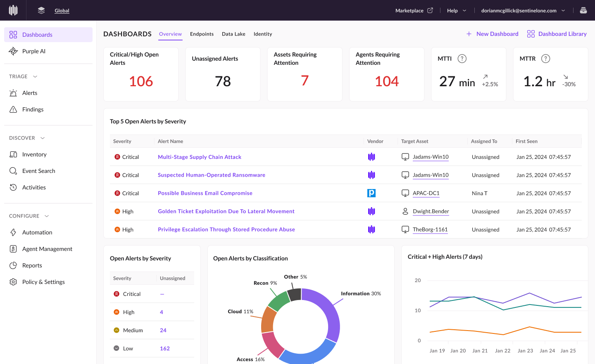Click the Critical/High Open Alerts card
Image resolution: width=595 pixels, height=364 pixels.
point(141,74)
